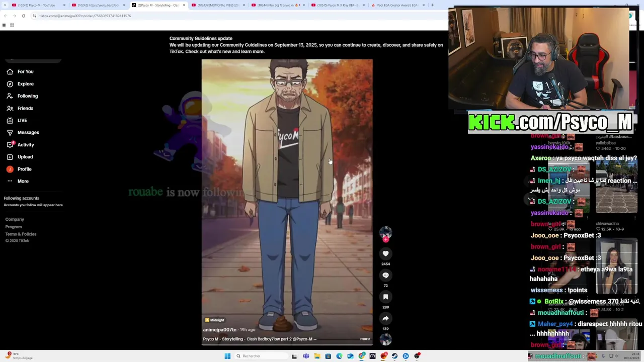Click the TikTok video player

[287, 201]
